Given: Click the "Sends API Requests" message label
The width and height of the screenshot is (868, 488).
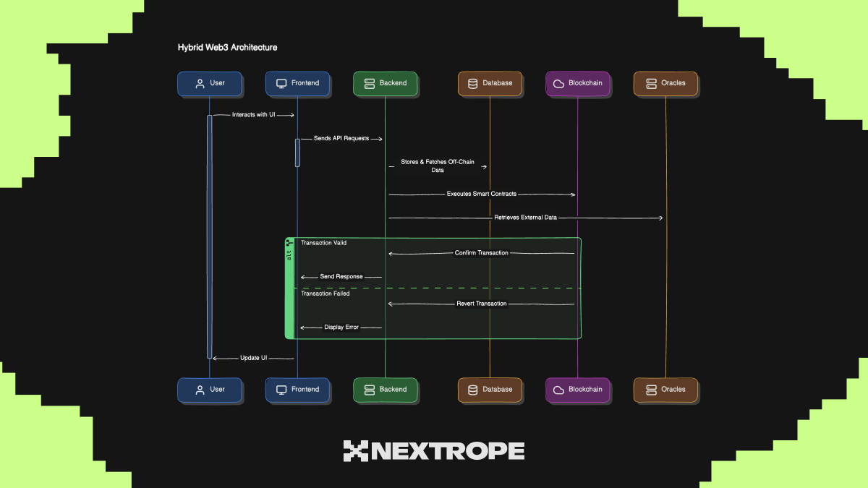Looking at the screenshot, I should tap(341, 138).
